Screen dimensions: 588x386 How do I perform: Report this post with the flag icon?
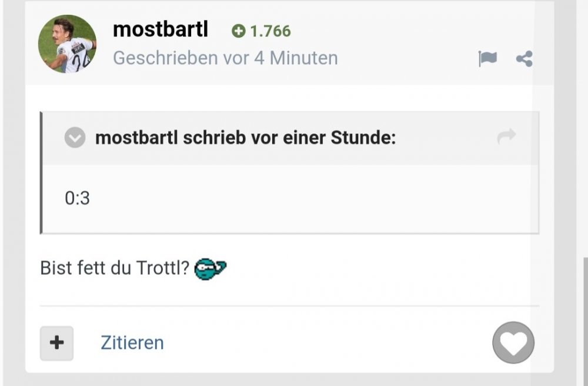(487, 59)
